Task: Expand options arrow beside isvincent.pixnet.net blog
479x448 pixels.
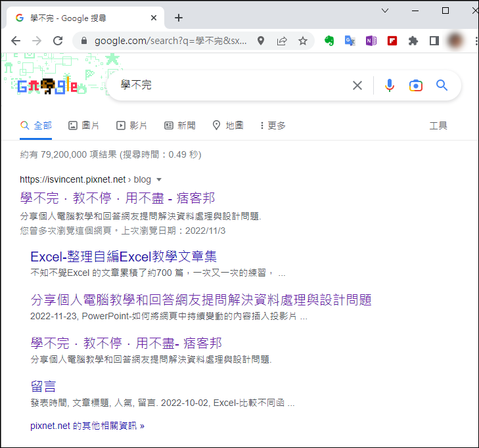Action: click(x=159, y=179)
